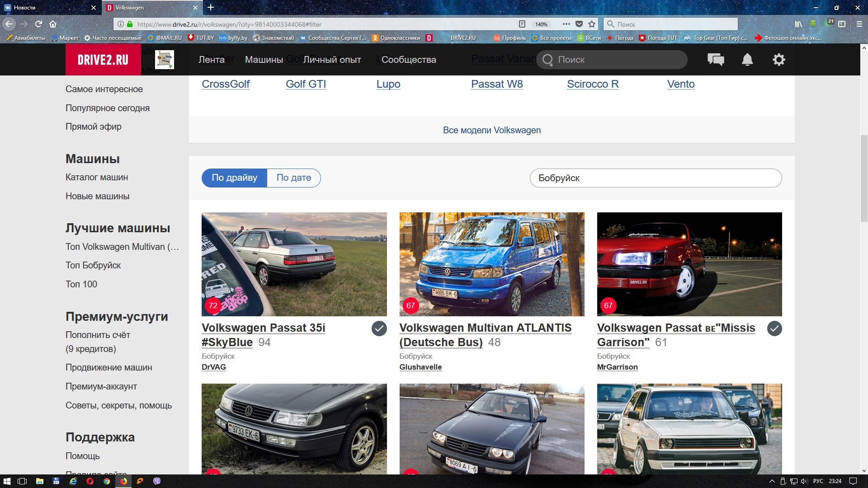Click 'Все модели Volkswagen'
868x488 pixels.
click(x=492, y=130)
